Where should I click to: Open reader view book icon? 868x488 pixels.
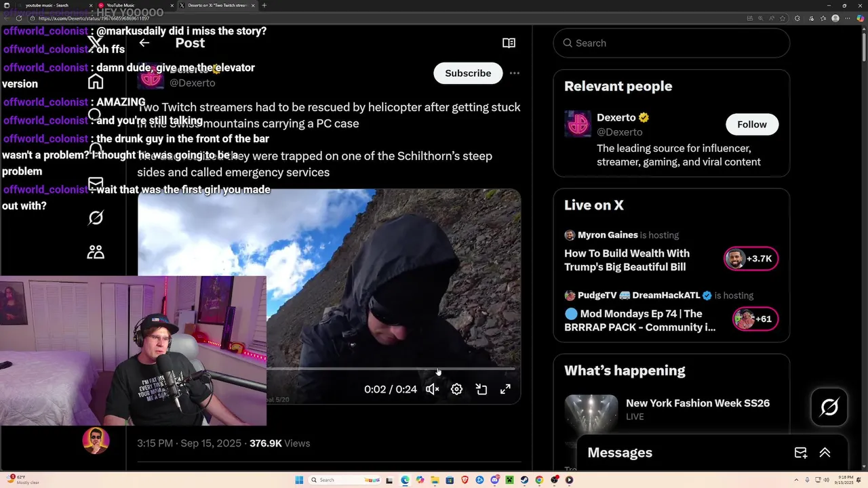pyautogui.click(x=509, y=43)
